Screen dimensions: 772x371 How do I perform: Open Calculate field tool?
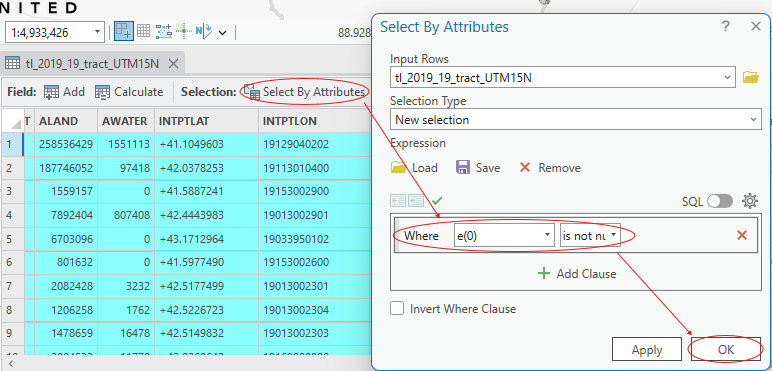(129, 92)
